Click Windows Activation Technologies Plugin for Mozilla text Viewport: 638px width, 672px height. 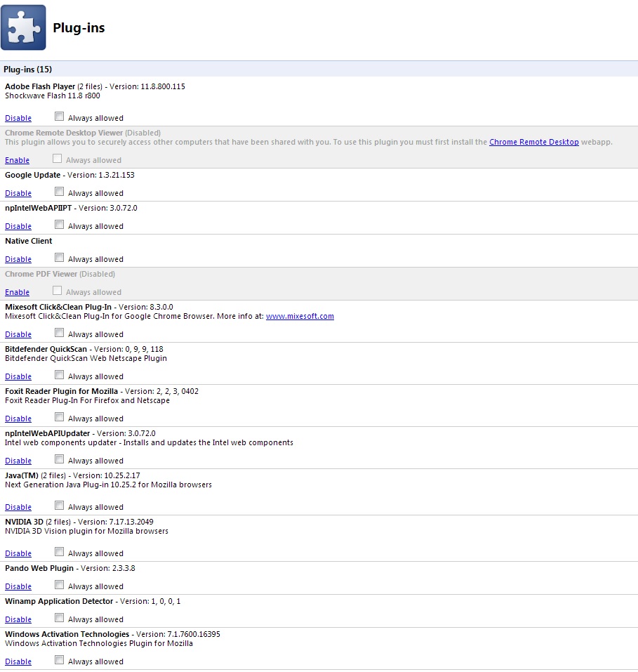[98, 643]
